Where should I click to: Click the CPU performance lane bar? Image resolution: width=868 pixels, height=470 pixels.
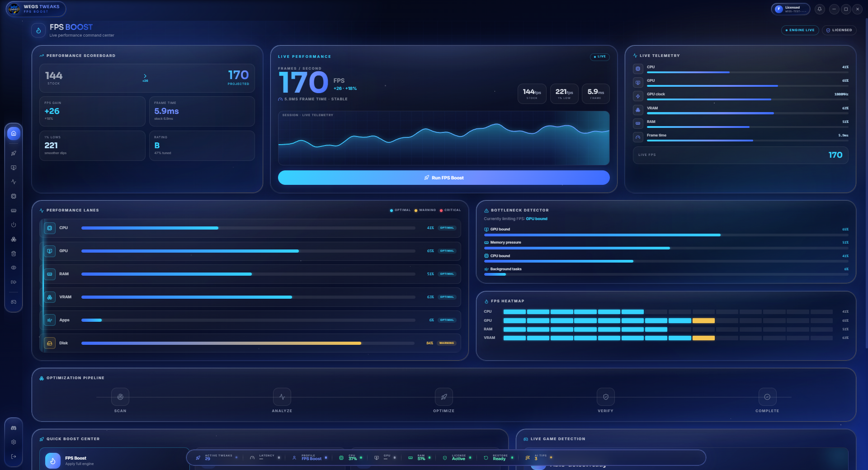click(248, 228)
